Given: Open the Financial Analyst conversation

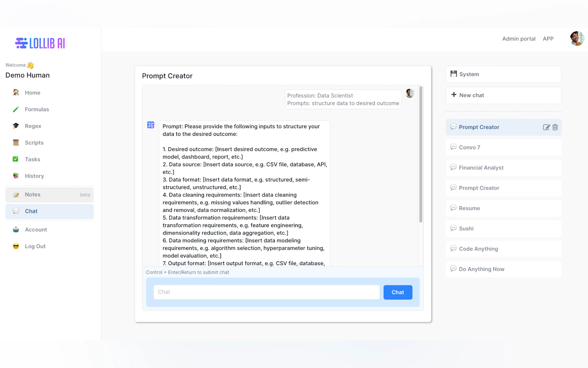Looking at the screenshot, I should [481, 168].
